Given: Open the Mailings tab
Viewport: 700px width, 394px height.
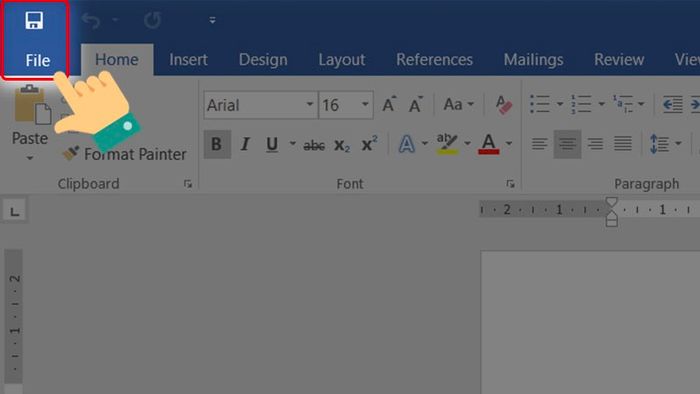Looking at the screenshot, I should (x=533, y=59).
